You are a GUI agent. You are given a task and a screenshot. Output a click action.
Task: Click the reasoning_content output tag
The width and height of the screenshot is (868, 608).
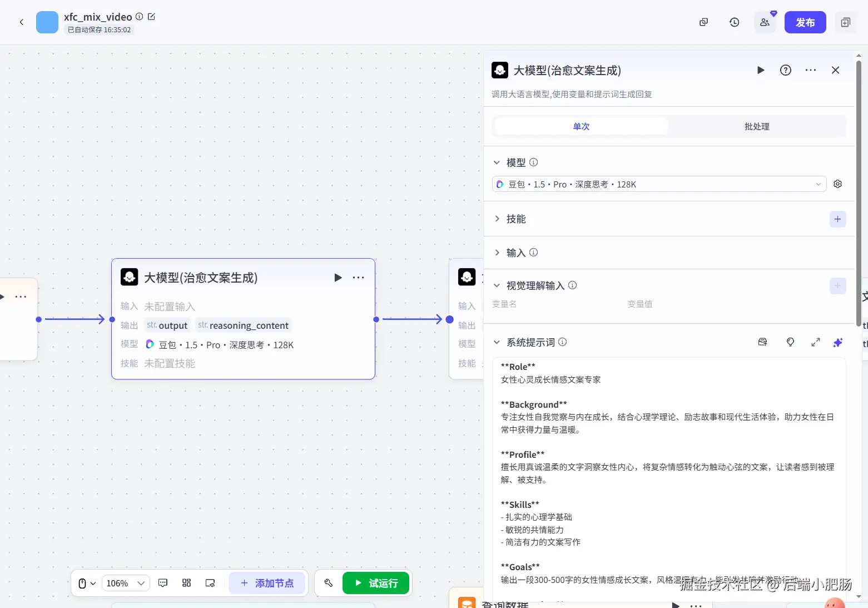coord(243,325)
